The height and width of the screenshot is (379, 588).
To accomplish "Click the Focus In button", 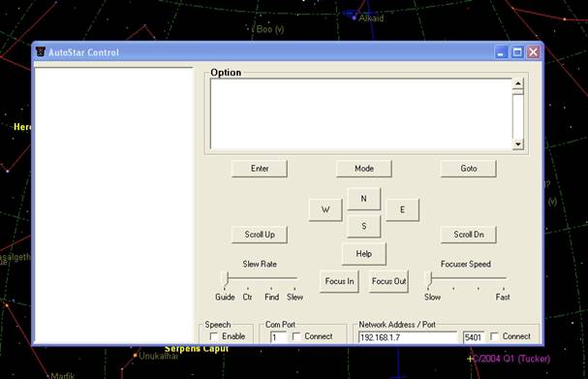I will pyautogui.click(x=339, y=281).
